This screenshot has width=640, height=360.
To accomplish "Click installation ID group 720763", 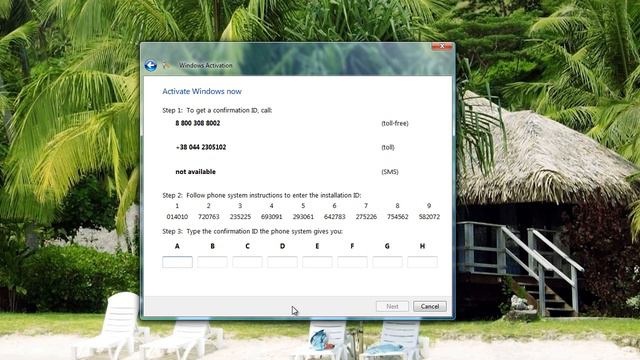I will pyautogui.click(x=209, y=217).
